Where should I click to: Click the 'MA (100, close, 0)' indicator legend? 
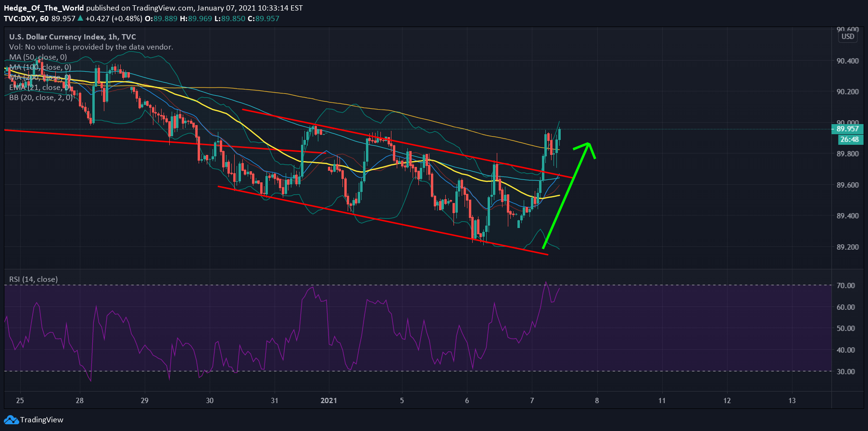point(40,67)
